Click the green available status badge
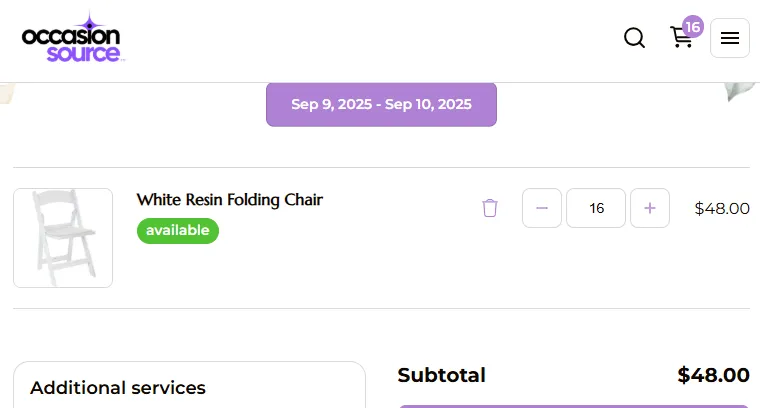This screenshot has width=760, height=408. (178, 231)
